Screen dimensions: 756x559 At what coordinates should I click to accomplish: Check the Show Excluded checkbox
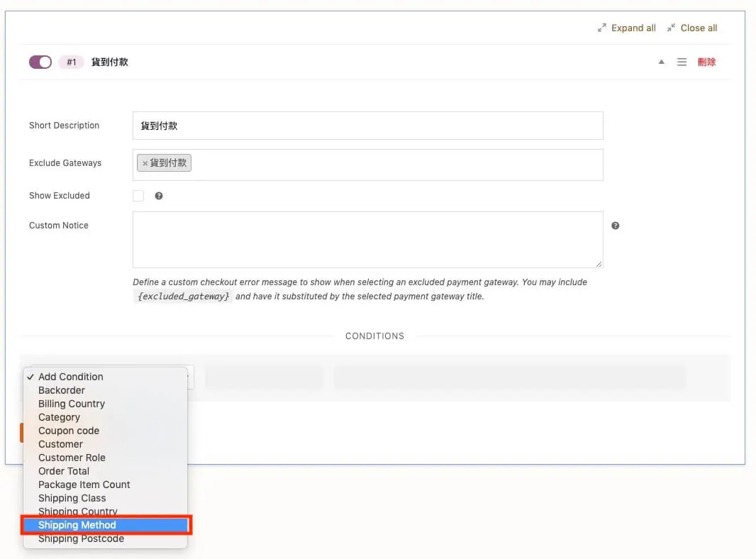(x=138, y=195)
